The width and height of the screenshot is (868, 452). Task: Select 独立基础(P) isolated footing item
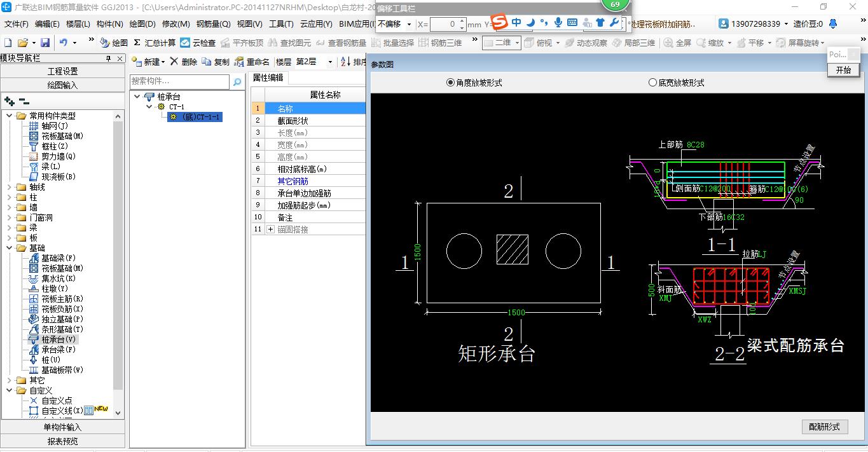pos(56,319)
